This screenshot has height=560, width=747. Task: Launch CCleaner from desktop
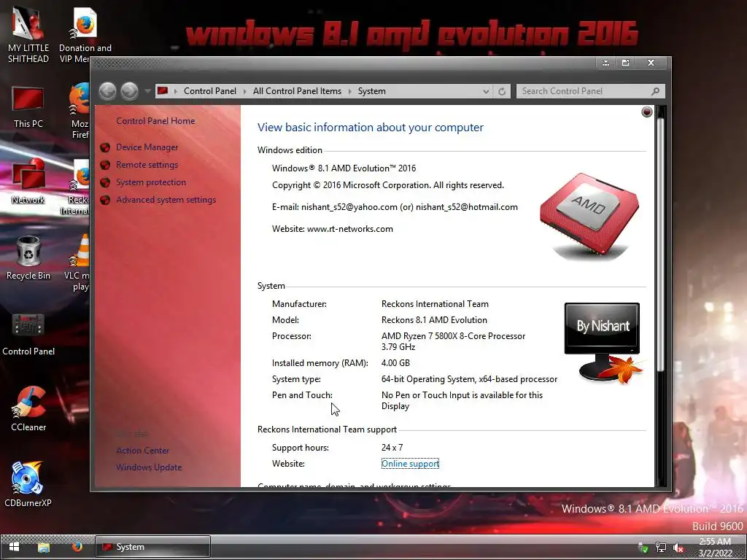click(x=28, y=408)
